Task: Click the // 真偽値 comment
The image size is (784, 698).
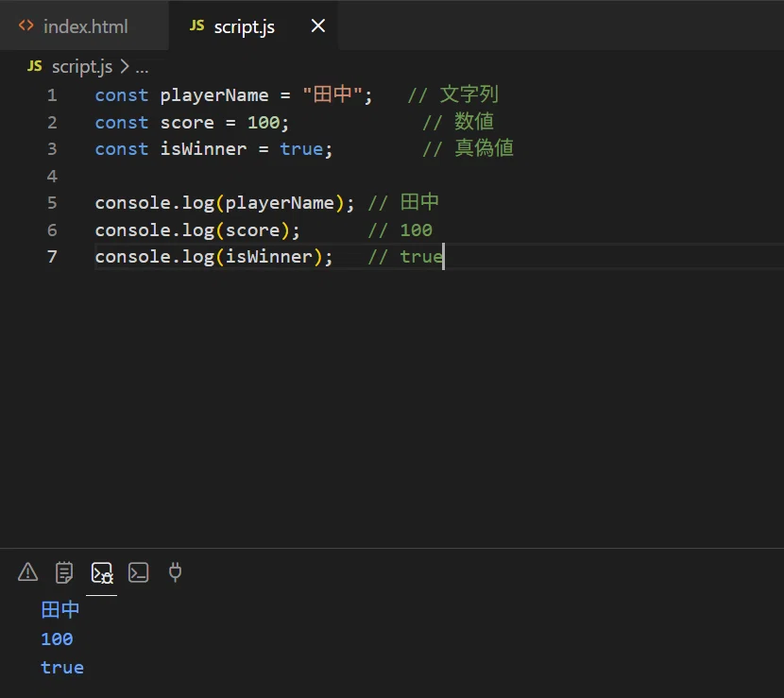Action: 468,148
